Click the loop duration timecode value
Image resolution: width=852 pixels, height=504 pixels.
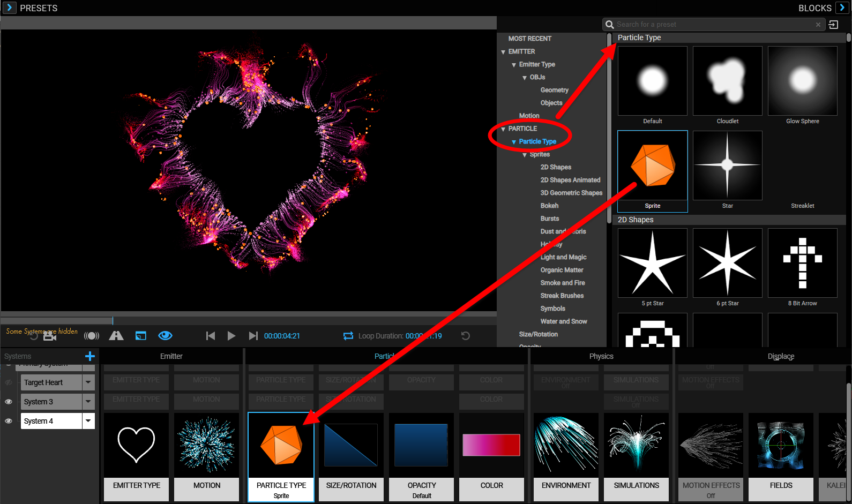(423, 336)
